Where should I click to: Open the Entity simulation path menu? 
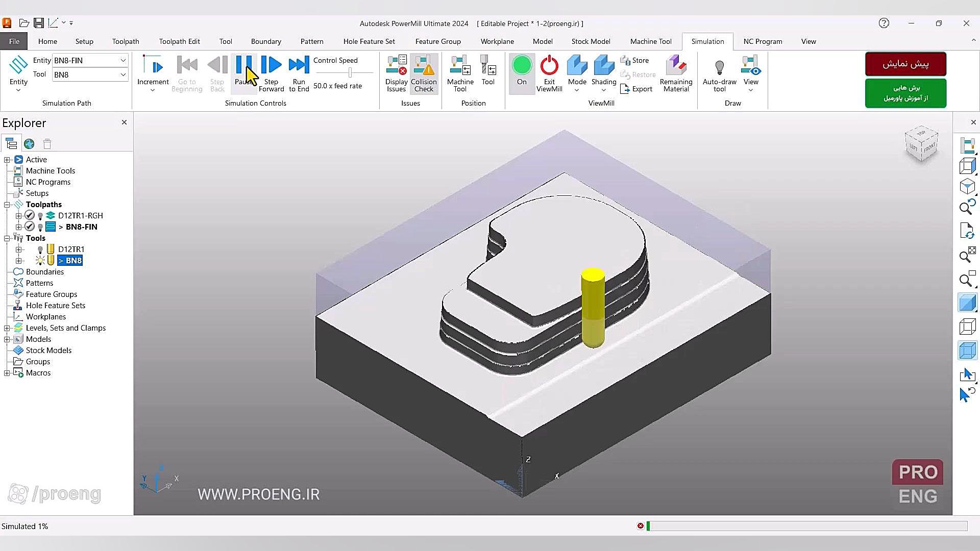[18, 73]
